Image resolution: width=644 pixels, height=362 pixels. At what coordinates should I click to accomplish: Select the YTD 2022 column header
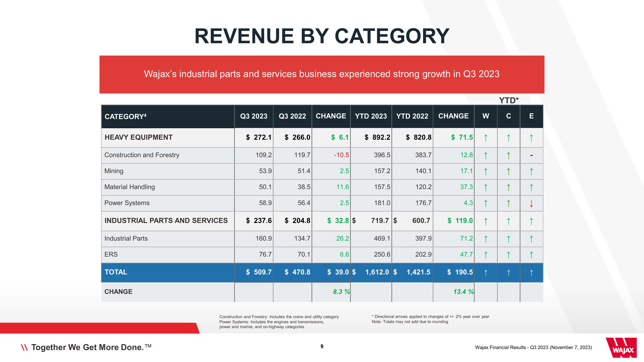pyautogui.click(x=412, y=116)
